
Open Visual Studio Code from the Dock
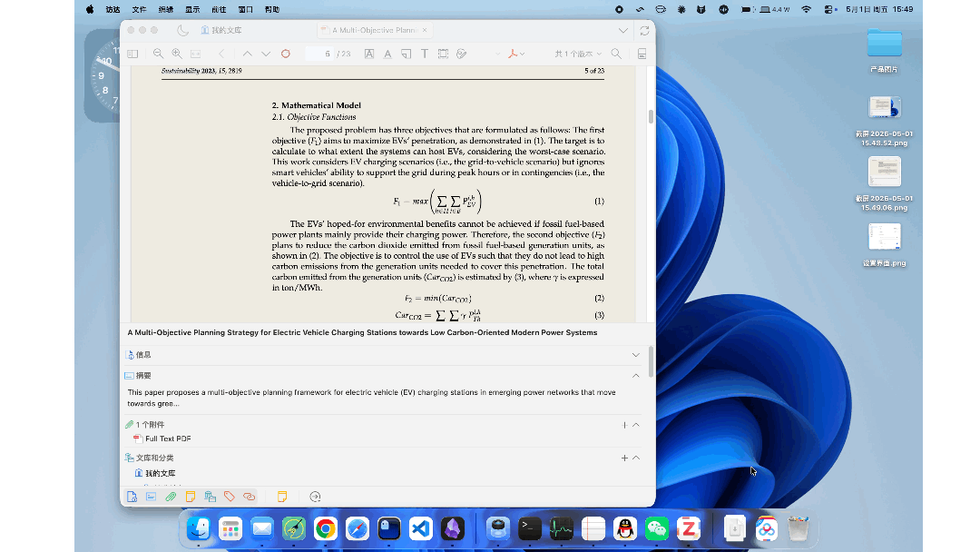(x=421, y=529)
